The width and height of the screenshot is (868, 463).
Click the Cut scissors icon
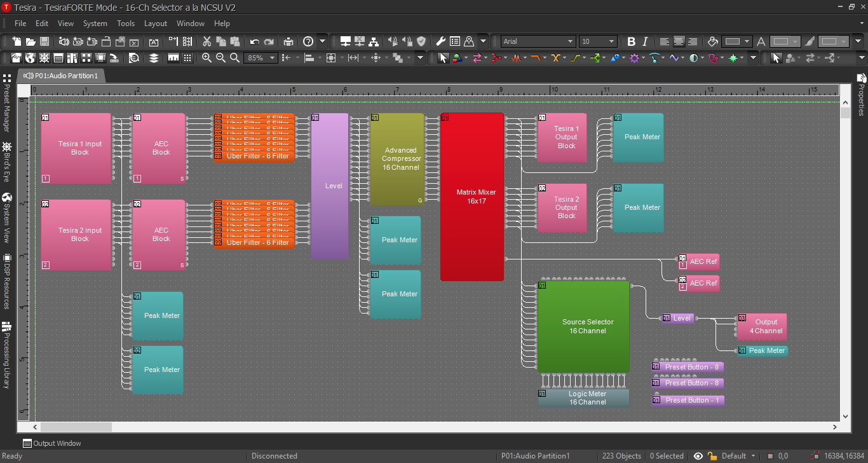click(207, 41)
